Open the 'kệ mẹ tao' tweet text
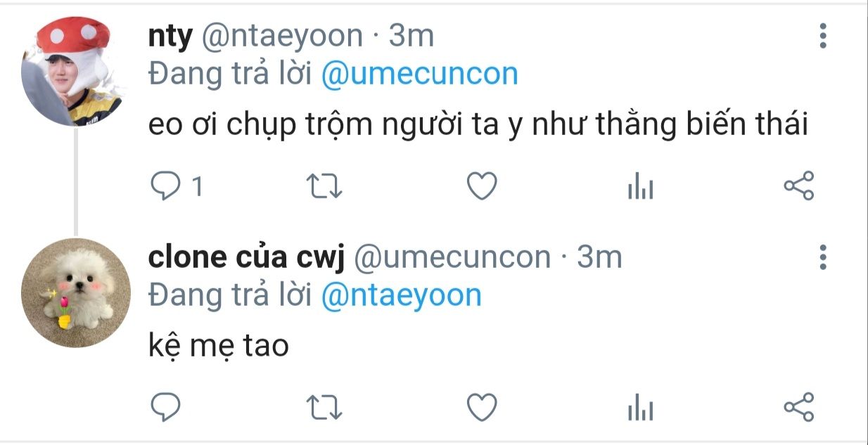The height and width of the screenshot is (445, 868). (219, 345)
